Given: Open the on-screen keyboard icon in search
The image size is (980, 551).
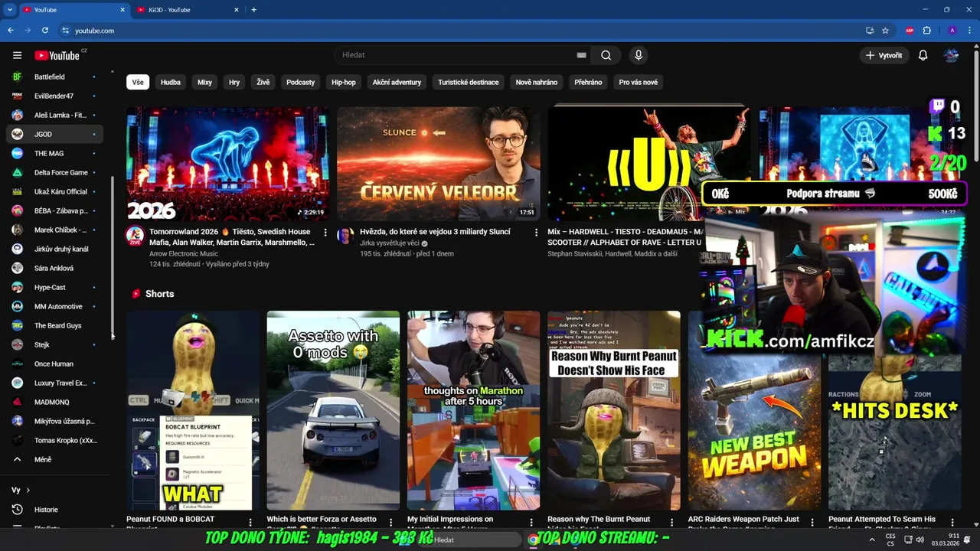Looking at the screenshot, I should tap(581, 55).
